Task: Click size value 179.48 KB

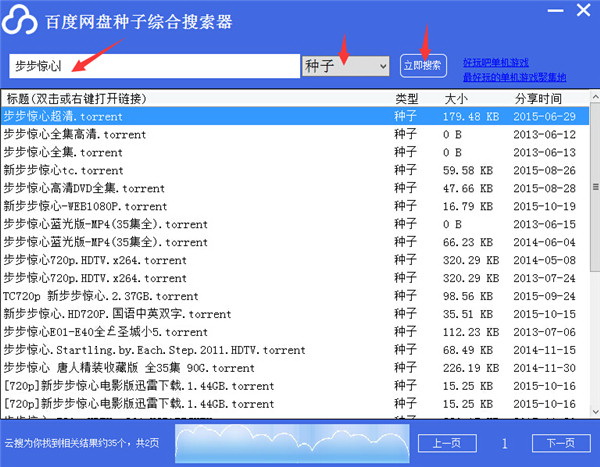Action: click(x=471, y=116)
